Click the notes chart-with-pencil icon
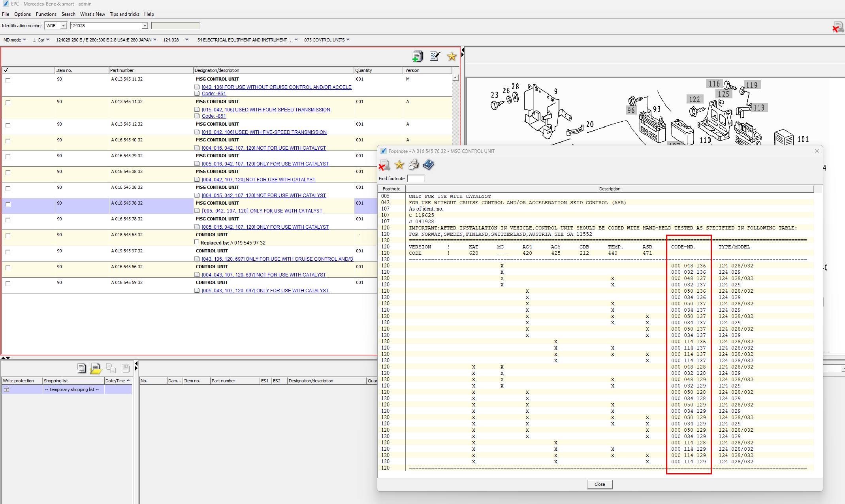The height and width of the screenshot is (504, 845). (435, 56)
